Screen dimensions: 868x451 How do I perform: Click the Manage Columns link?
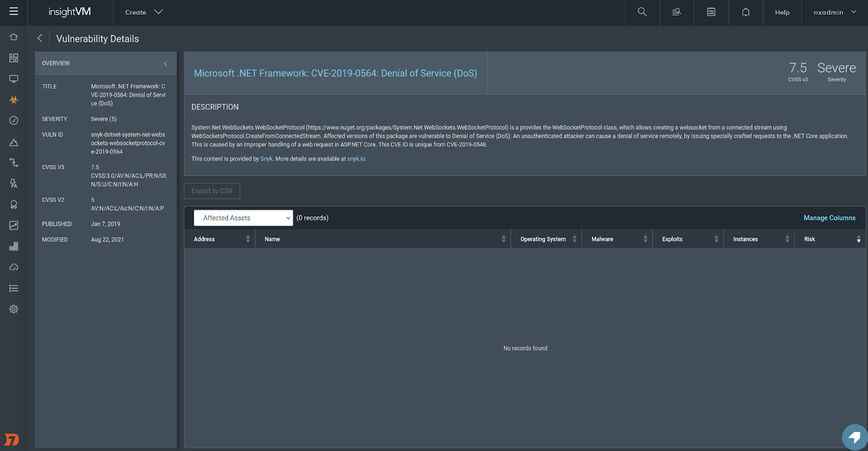(829, 218)
